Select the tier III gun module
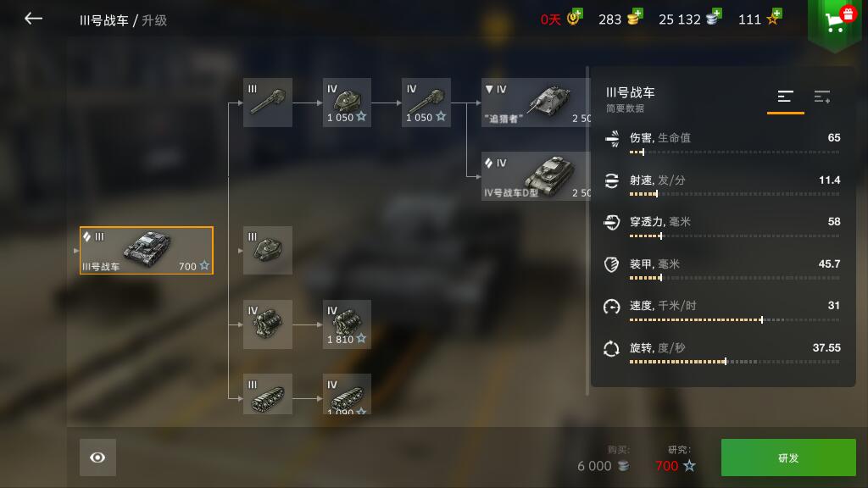 pyautogui.click(x=267, y=103)
